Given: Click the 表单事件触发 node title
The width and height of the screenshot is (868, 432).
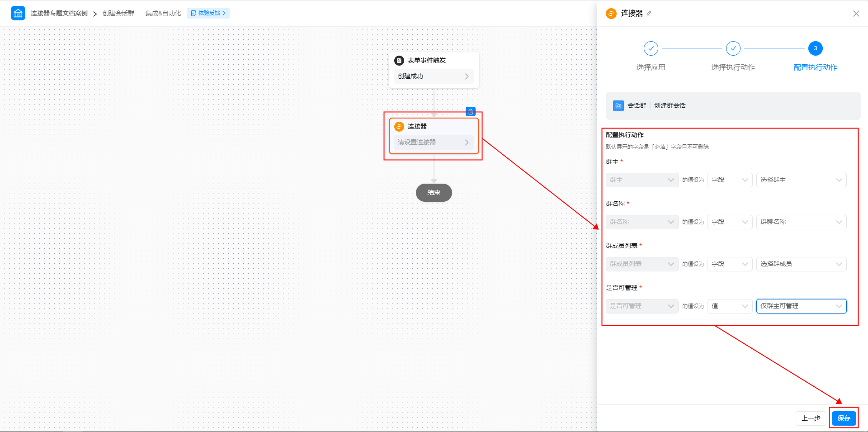Looking at the screenshot, I should click(427, 61).
